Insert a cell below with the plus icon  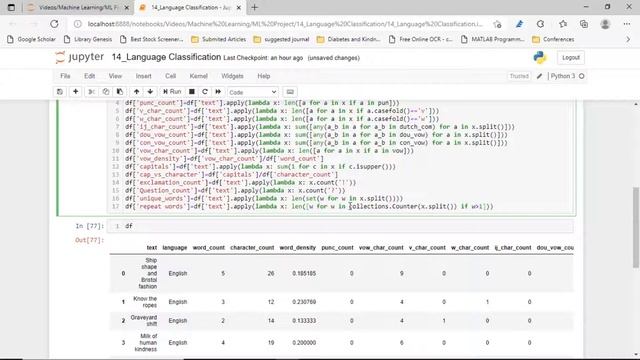click(76, 92)
